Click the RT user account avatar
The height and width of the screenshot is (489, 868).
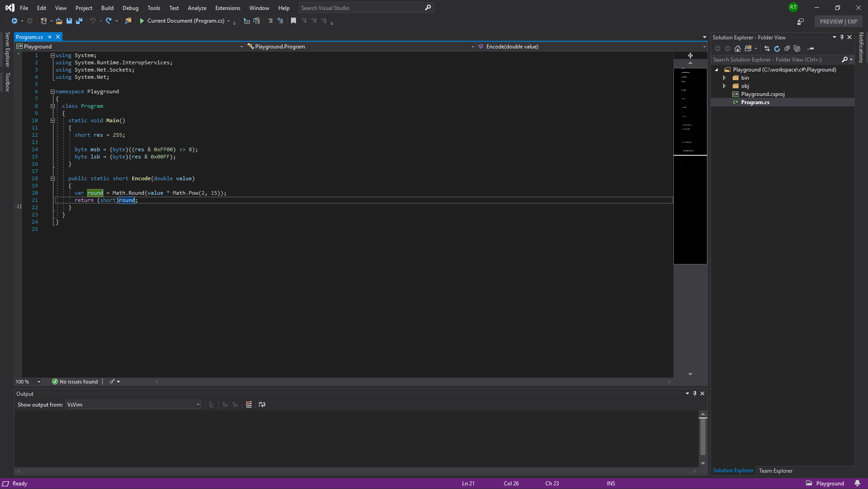pyautogui.click(x=793, y=7)
